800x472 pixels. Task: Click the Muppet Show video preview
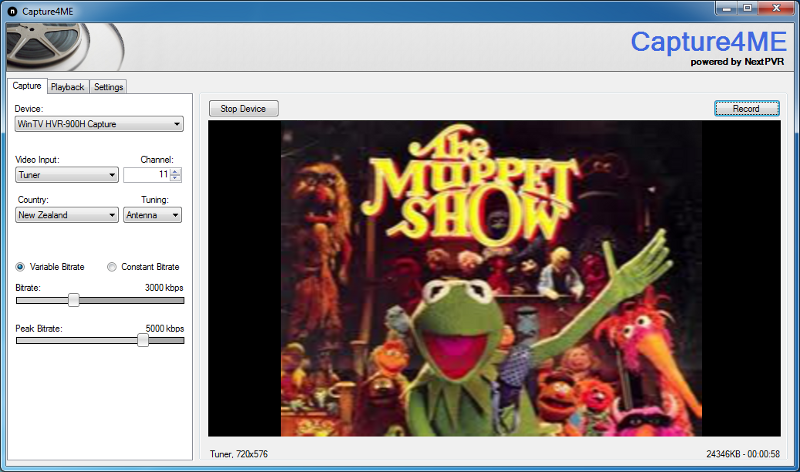click(x=494, y=279)
